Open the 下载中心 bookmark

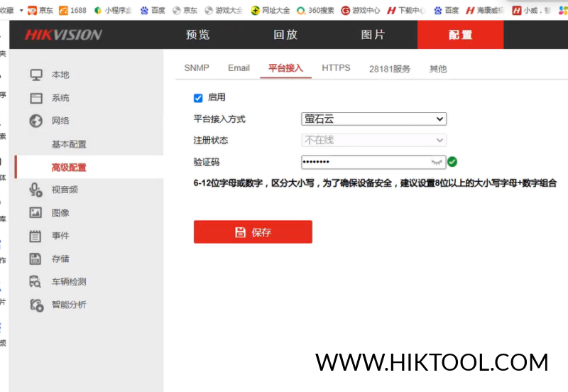click(x=406, y=10)
